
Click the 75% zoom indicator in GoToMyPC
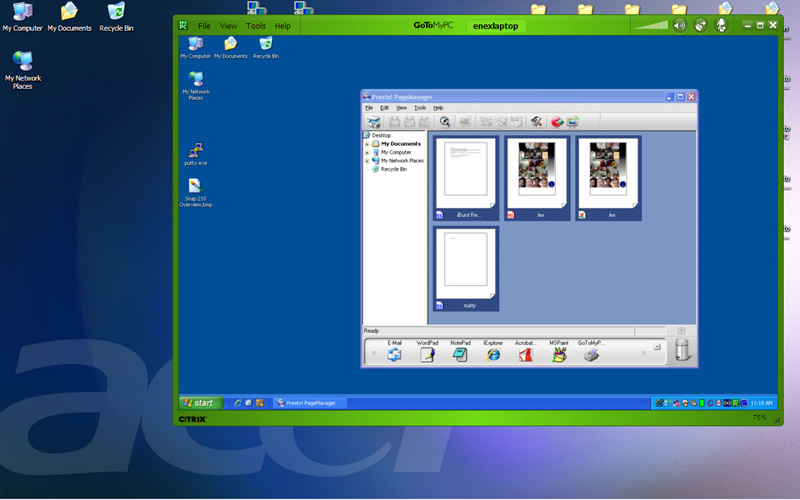(x=759, y=417)
